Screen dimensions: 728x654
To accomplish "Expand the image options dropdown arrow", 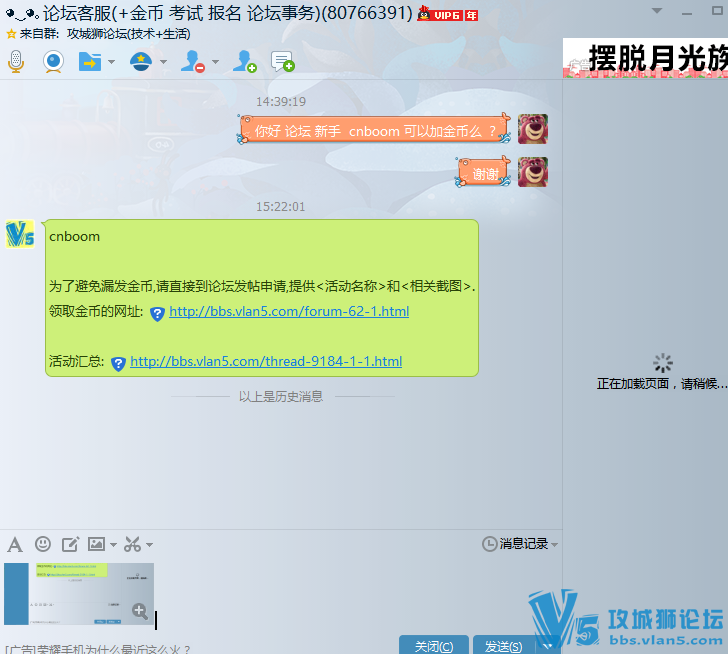I will coord(113,544).
